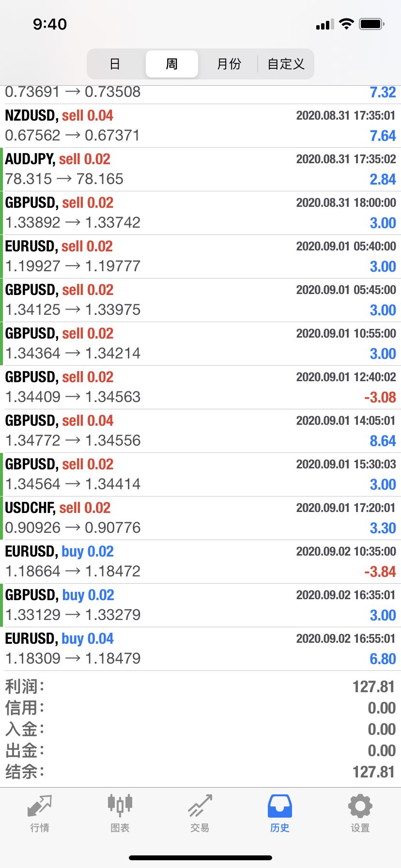Open the NZDUSD sell 0.04 trade row
Screen dimensions: 401x868
(200, 125)
